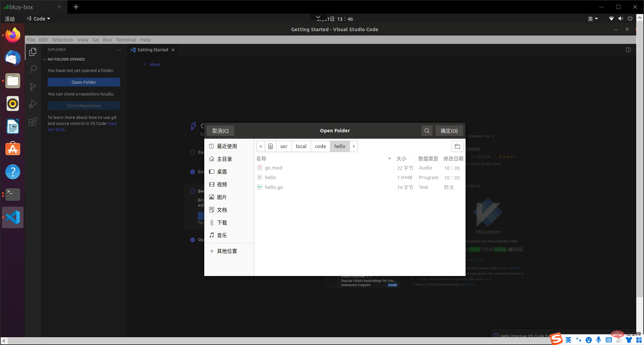Open the View menu
Image resolution: width=644 pixels, height=345 pixels.
click(x=83, y=40)
